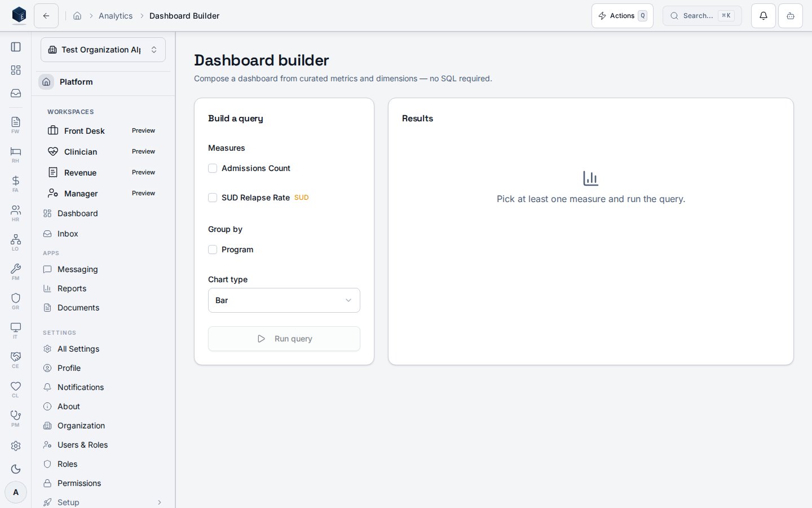812x508 pixels.
Task: Open the inbox tray icon in left rail
Action: [x=16, y=93]
